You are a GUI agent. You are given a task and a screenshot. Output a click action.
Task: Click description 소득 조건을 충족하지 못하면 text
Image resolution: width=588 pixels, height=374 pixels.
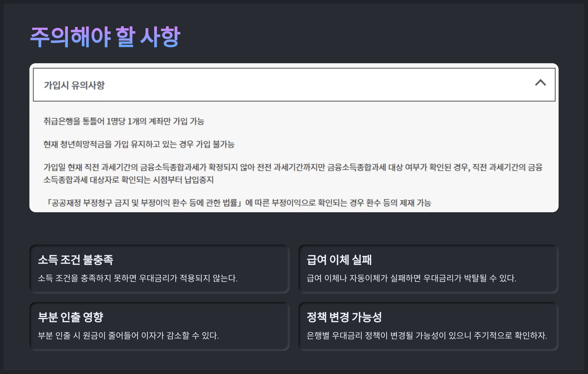click(x=138, y=278)
